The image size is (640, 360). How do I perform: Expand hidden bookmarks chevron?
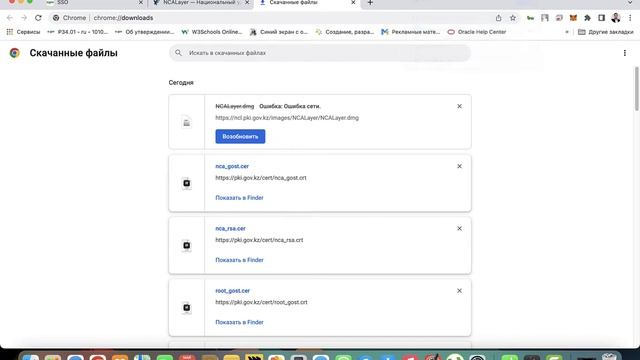point(567,32)
